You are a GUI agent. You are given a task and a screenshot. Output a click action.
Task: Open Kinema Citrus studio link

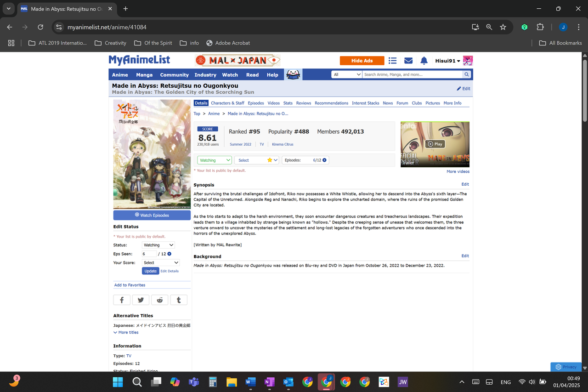coord(283,144)
